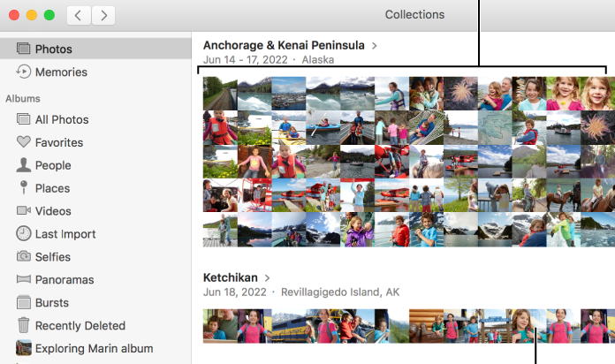Click the Places pin icon

(x=24, y=187)
